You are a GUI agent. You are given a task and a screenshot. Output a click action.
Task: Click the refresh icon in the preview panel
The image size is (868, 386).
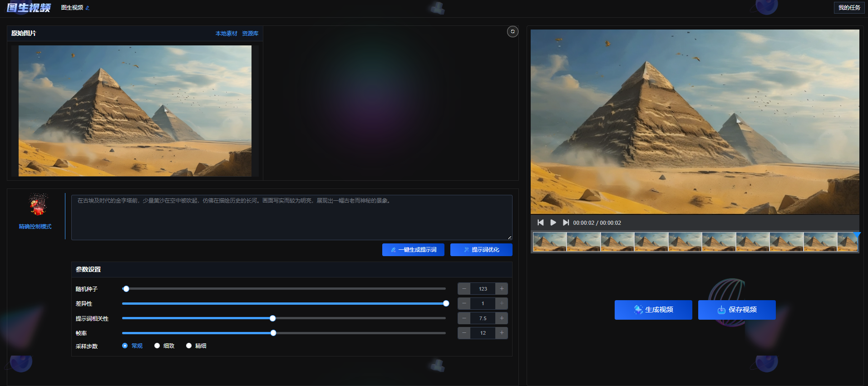tap(513, 31)
